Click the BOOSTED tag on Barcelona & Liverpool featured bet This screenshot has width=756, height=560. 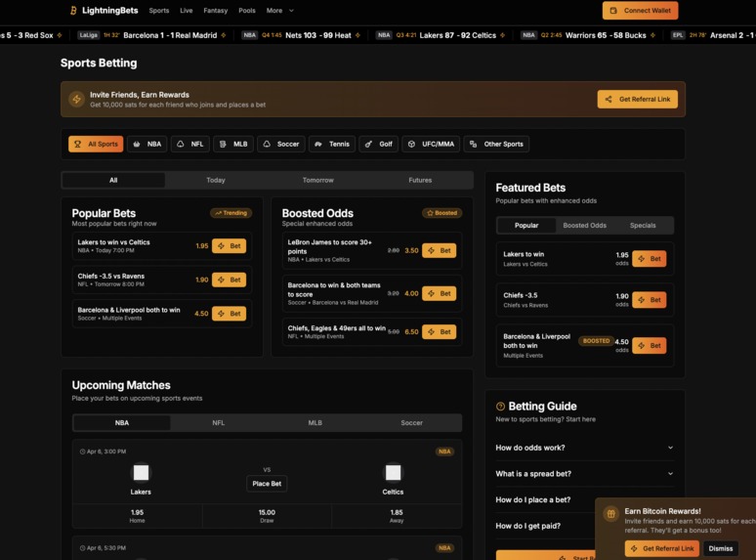click(597, 340)
